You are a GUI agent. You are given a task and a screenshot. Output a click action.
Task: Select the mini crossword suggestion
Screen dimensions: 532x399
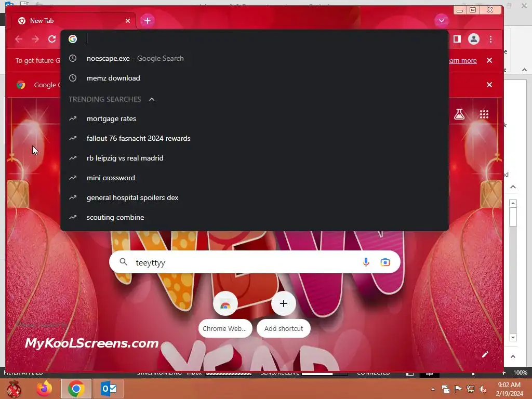pyautogui.click(x=255, y=178)
